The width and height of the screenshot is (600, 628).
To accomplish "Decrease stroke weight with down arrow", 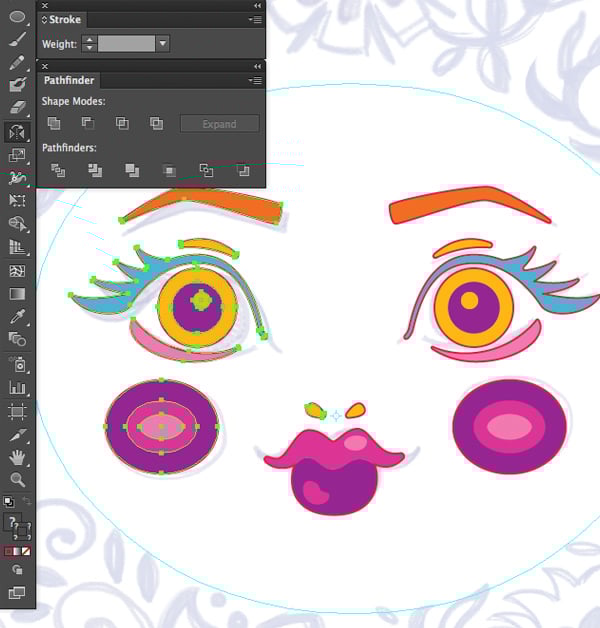I will 89,48.
